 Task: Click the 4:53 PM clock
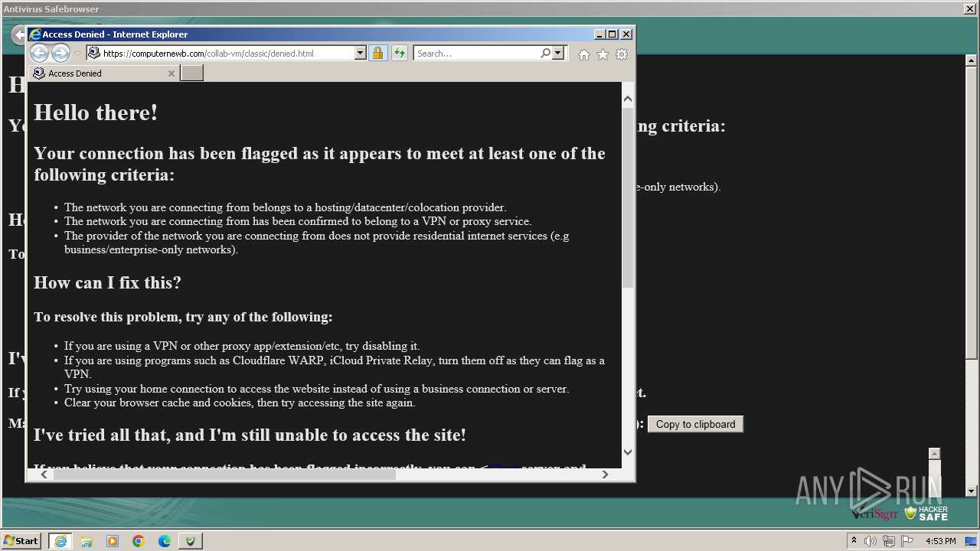[940, 541]
